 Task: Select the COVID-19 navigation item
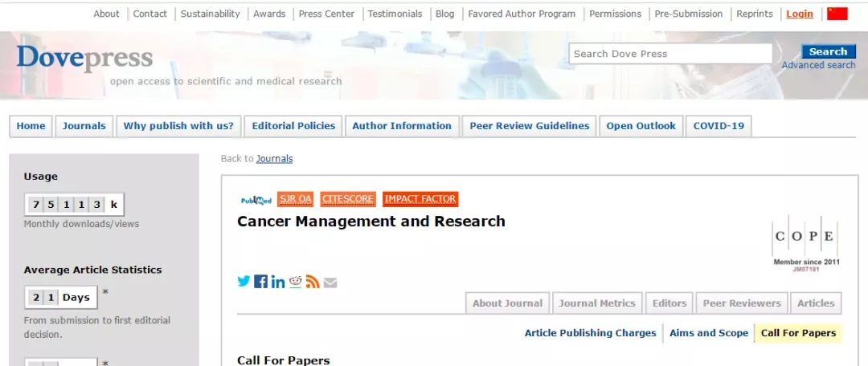[x=719, y=126]
